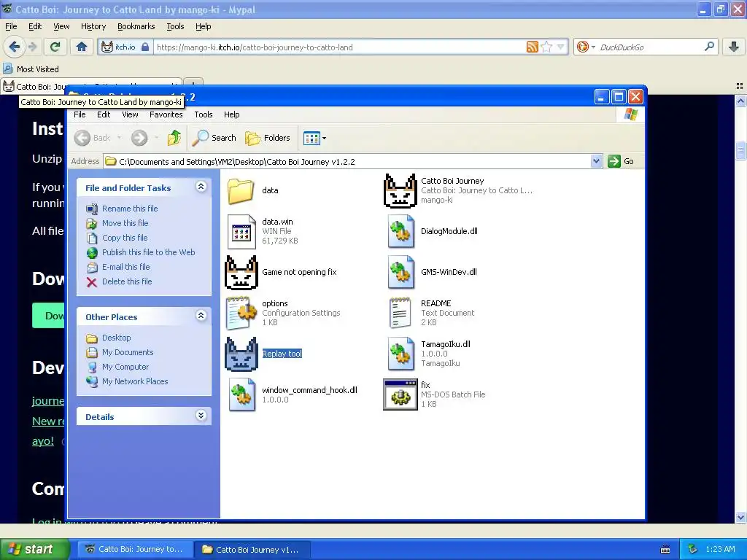This screenshot has height=560, width=747.
Task: Open the data folder icon
Action: point(241,190)
